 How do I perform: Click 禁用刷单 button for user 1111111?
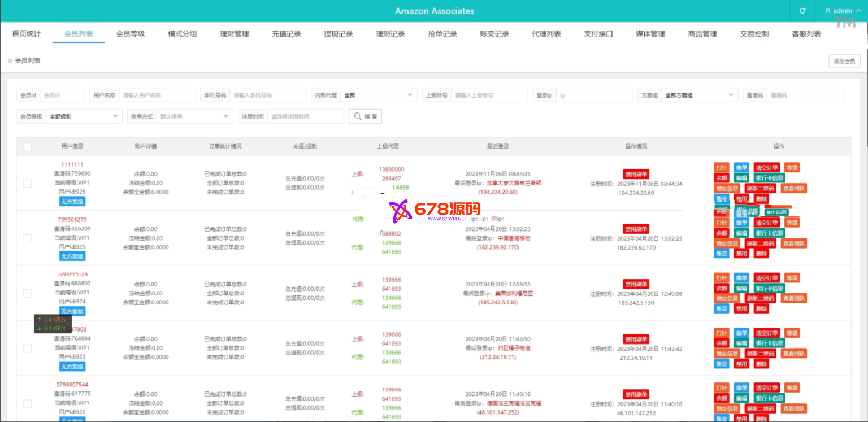(x=636, y=174)
